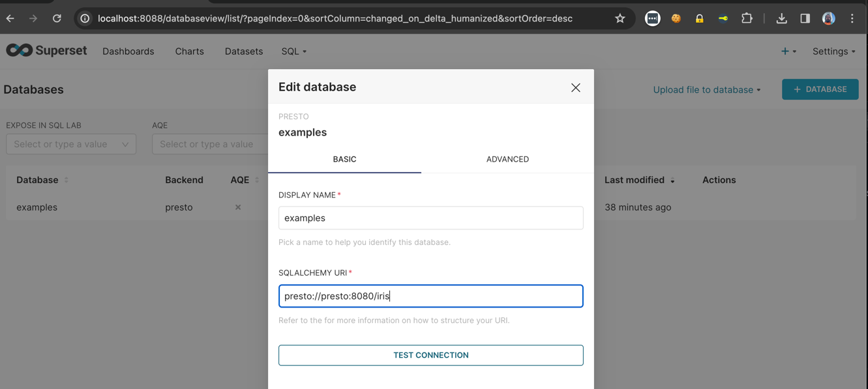Open browser downloads icon
The width and height of the screenshot is (868, 389).
[781, 19]
